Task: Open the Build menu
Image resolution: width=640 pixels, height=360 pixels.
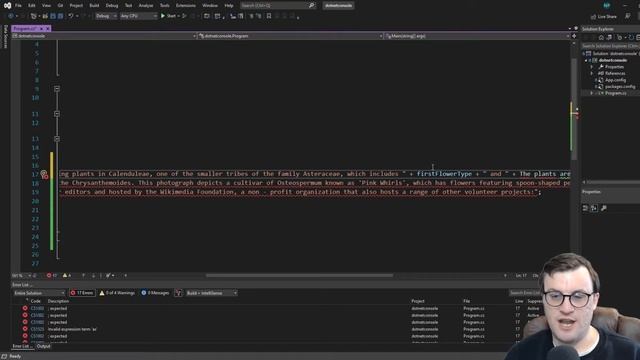Action: tap(94, 5)
